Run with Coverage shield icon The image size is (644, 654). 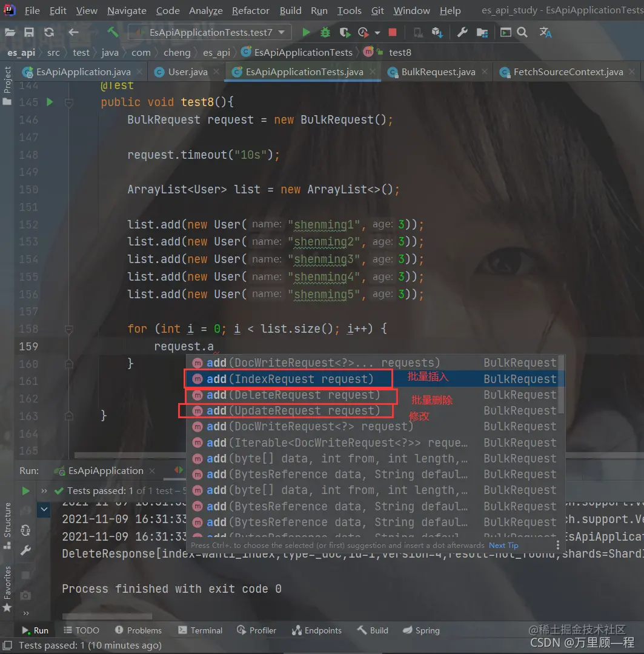345,32
